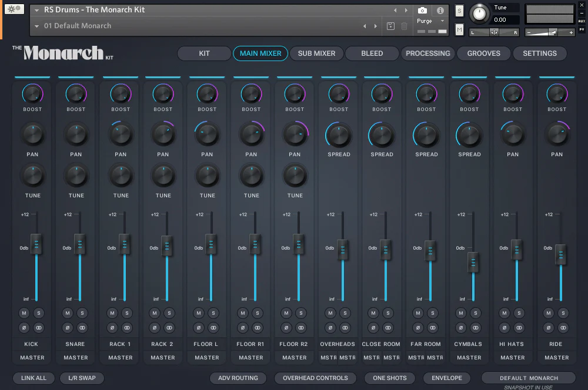Solo the SNARE channel

point(82,313)
